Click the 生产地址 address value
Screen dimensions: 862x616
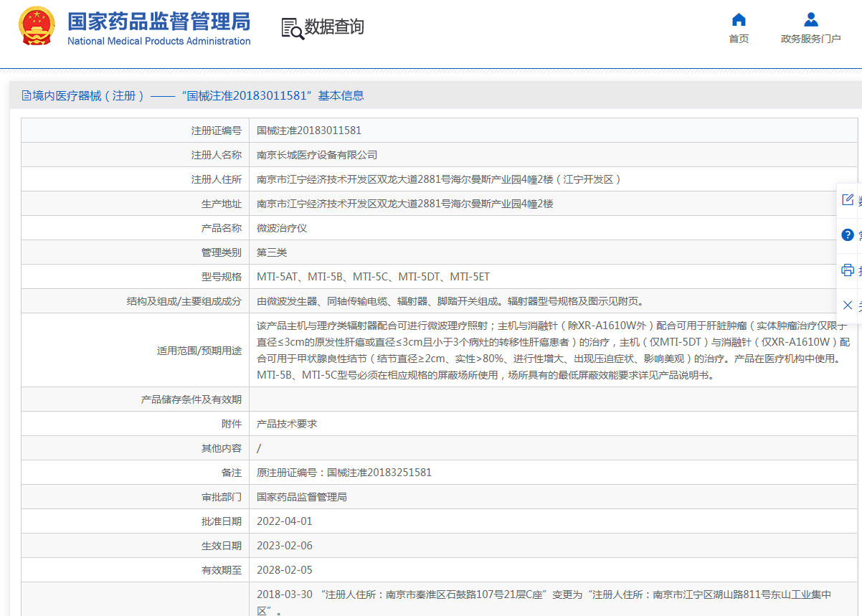pos(405,204)
